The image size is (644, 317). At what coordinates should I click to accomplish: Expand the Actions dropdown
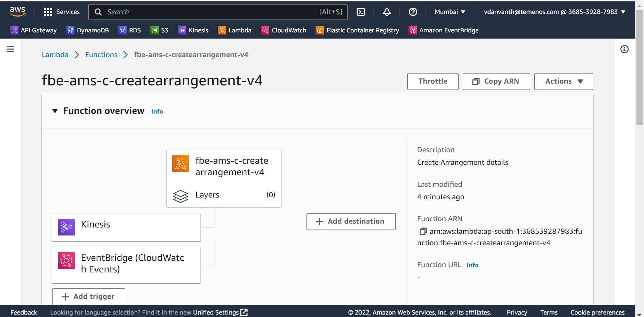(563, 82)
